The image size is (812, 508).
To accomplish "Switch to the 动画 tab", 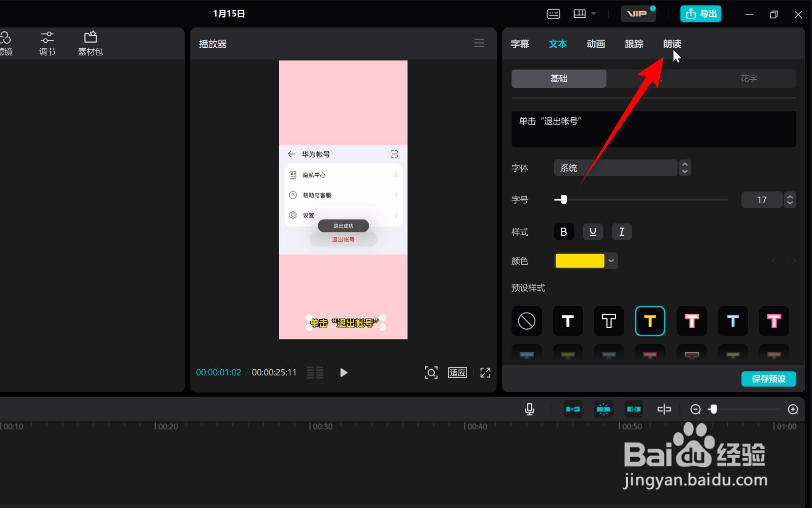I will click(x=596, y=44).
